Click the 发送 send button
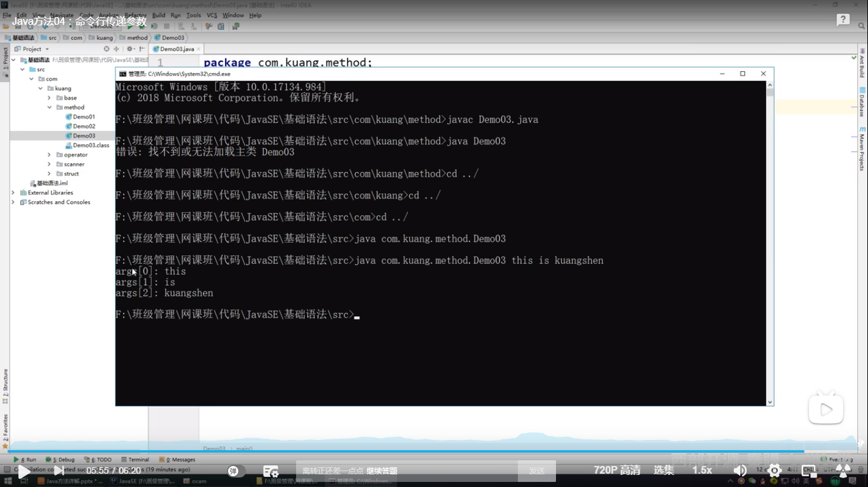The height and width of the screenshot is (487, 868). (x=536, y=471)
